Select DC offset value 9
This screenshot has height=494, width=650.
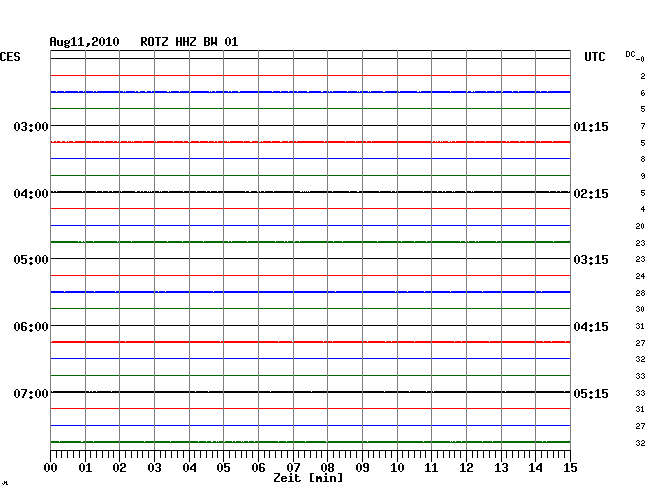tap(643, 176)
